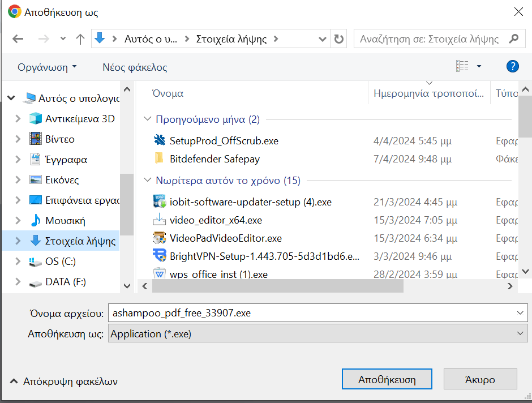Open the filename history dropdown arrow
Screen dimensions: 532x403
point(520,313)
